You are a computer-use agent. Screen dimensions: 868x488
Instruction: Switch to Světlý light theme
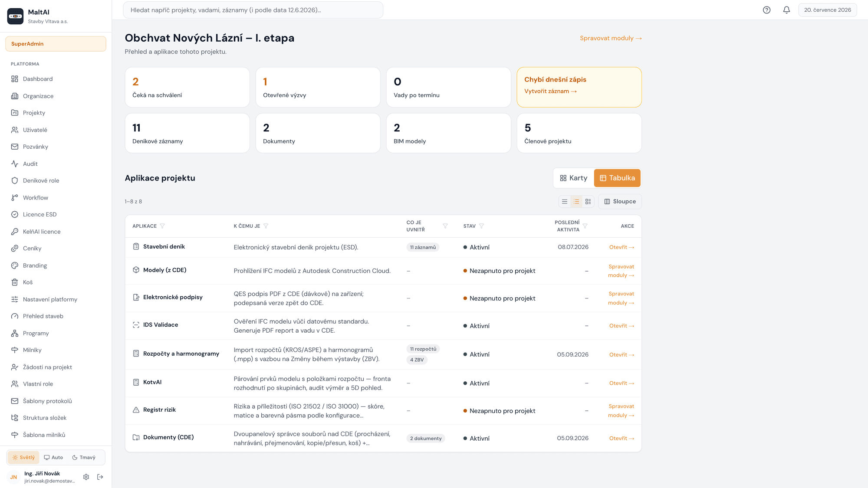coord(23,457)
